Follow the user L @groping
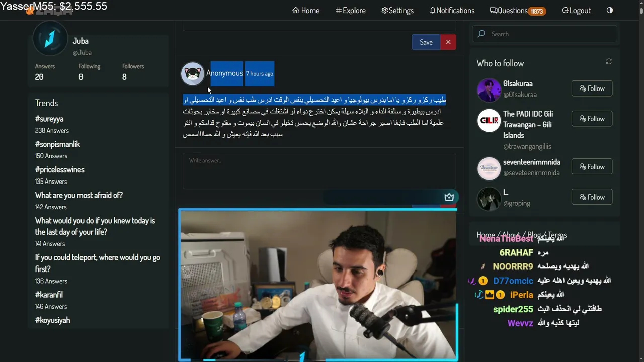The width and height of the screenshot is (644, 362). point(592,197)
